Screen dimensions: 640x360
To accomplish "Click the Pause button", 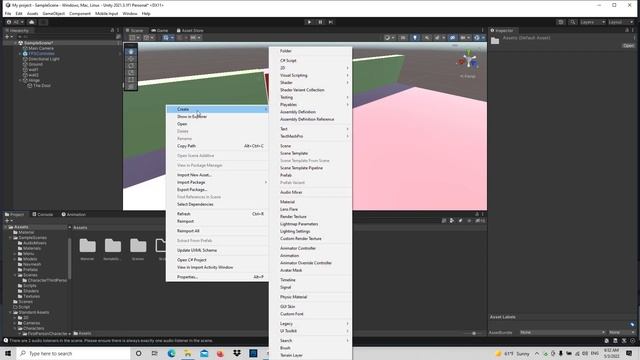I will 320,22.
